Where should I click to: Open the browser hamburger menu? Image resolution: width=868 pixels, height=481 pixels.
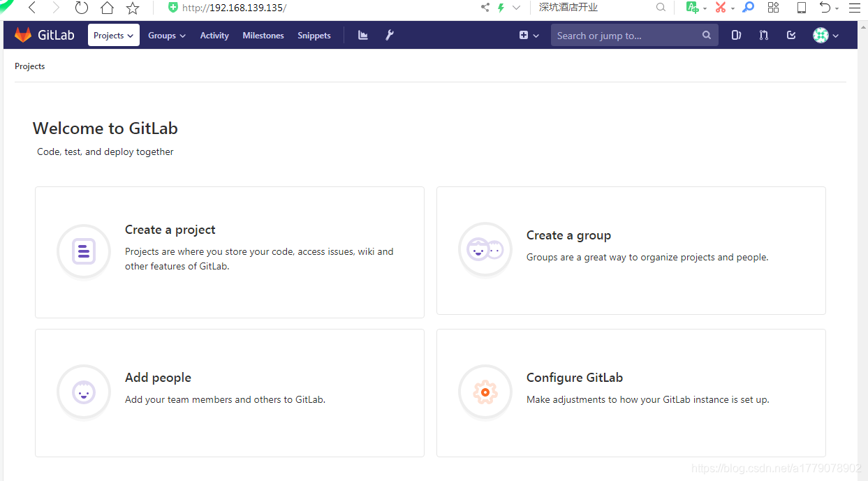(x=855, y=8)
